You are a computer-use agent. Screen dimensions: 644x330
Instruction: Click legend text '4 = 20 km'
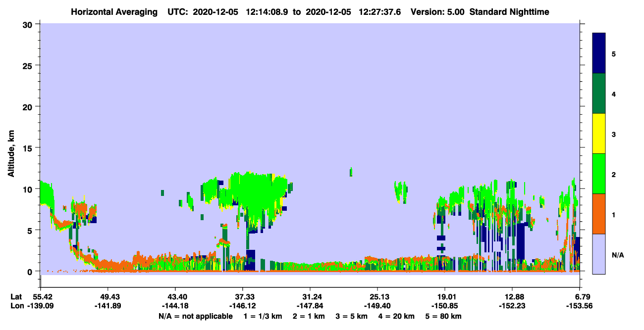397,316
